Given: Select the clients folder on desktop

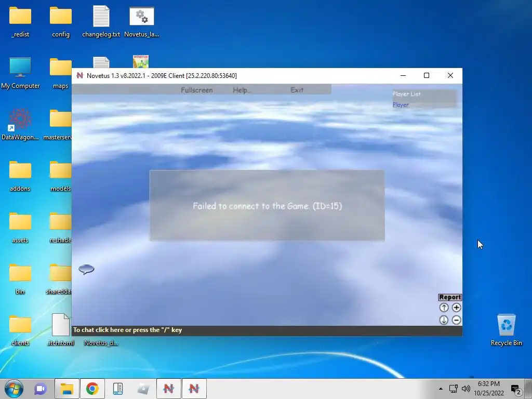Looking at the screenshot, I should click(20, 330).
